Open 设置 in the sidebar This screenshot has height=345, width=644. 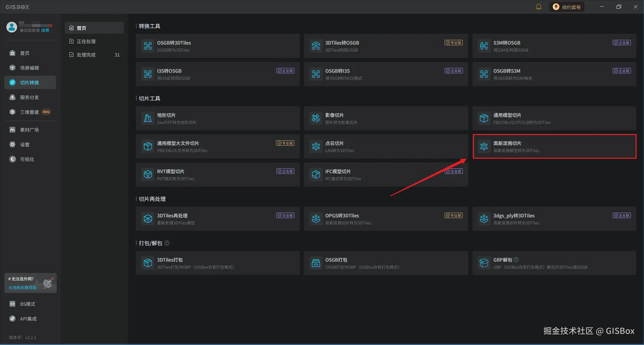[30, 144]
